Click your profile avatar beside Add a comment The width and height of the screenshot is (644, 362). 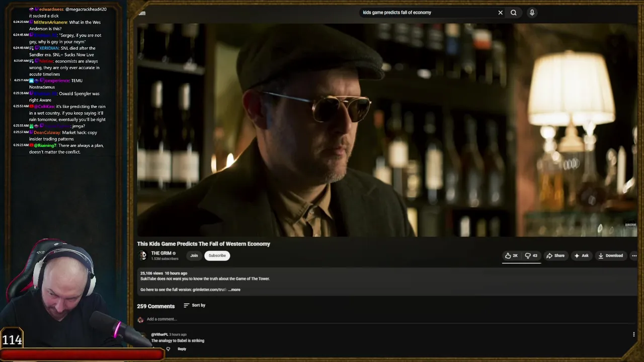(x=140, y=319)
